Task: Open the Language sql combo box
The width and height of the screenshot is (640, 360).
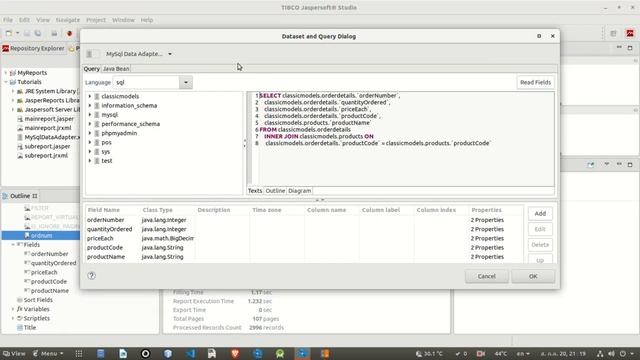Action: click(153, 82)
